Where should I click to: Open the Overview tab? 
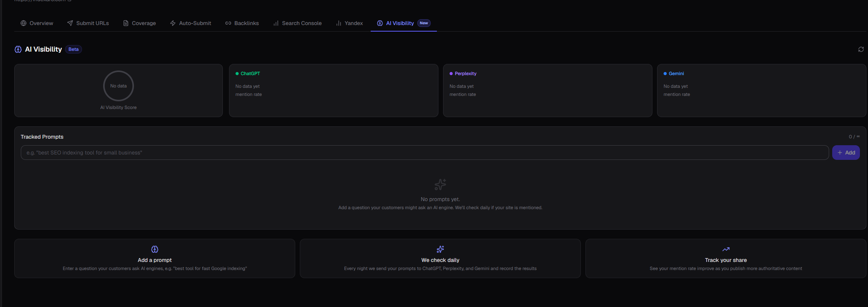click(37, 23)
